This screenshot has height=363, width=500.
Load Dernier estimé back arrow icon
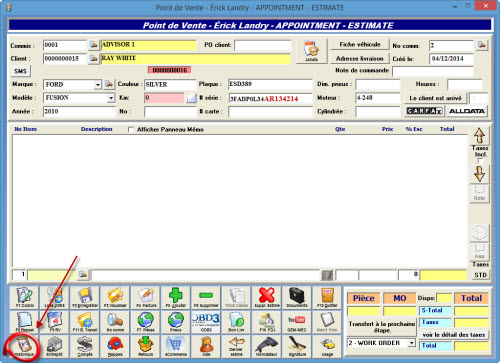coord(236,347)
